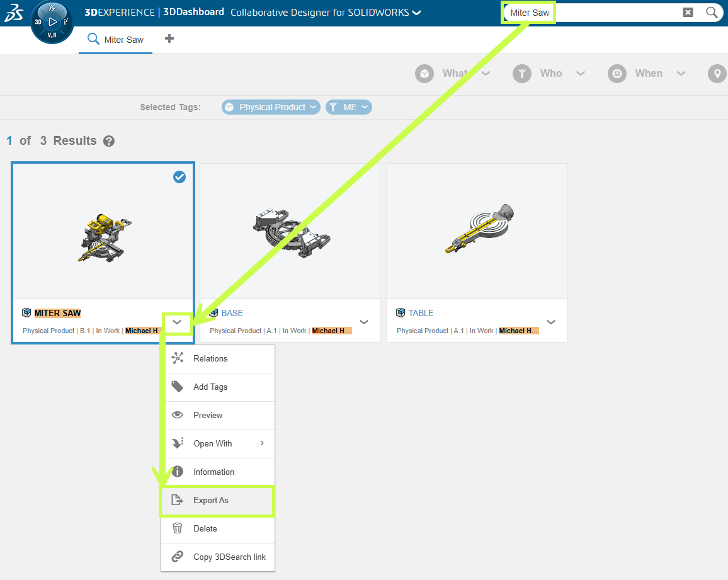Click the BASE thumbnail image
Image resolution: width=728 pixels, height=580 pixels.
pos(290,231)
